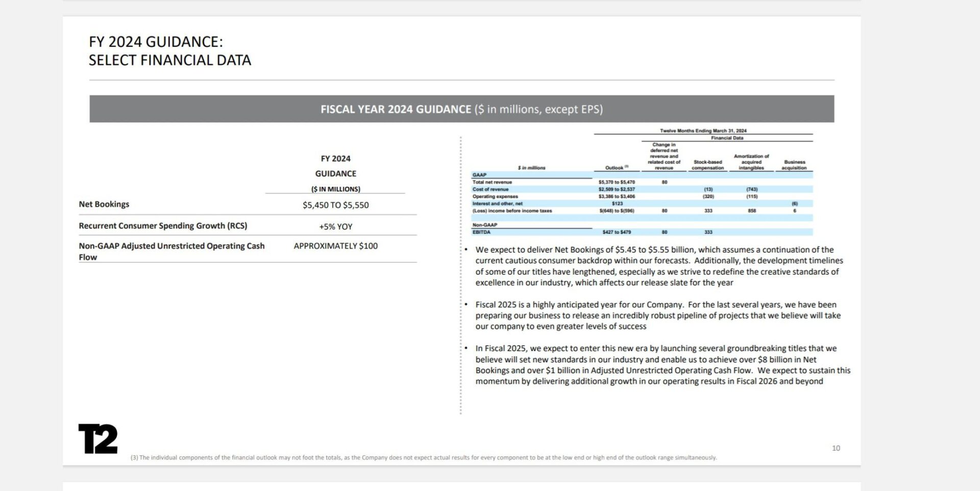Click the '$ in millions' table label

(531, 167)
